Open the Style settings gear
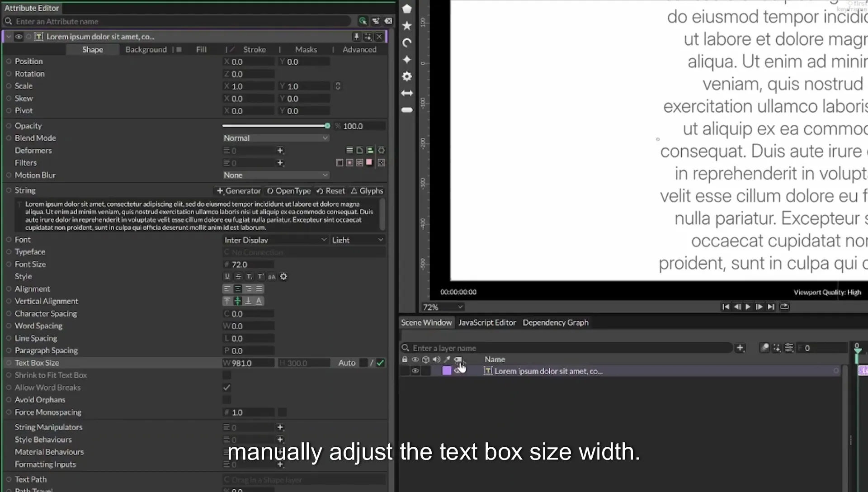 click(283, 277)
